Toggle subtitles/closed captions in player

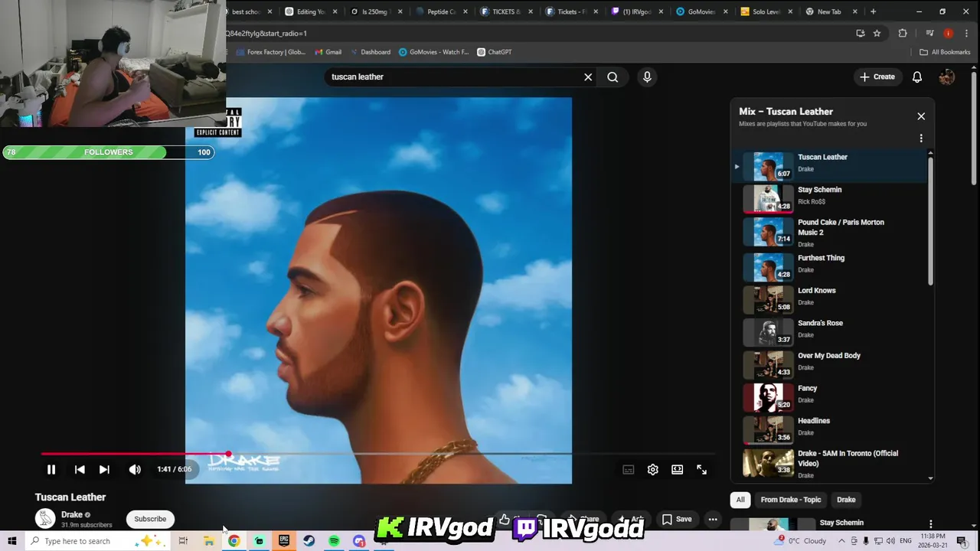(628, 470)
